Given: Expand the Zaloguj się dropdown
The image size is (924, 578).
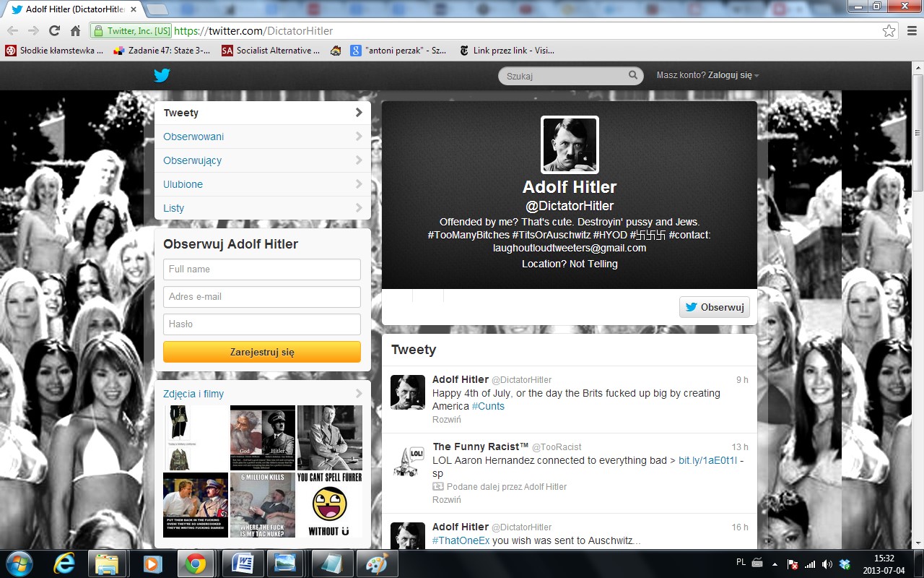Looking at the screenshot, I should pos(733,75).
